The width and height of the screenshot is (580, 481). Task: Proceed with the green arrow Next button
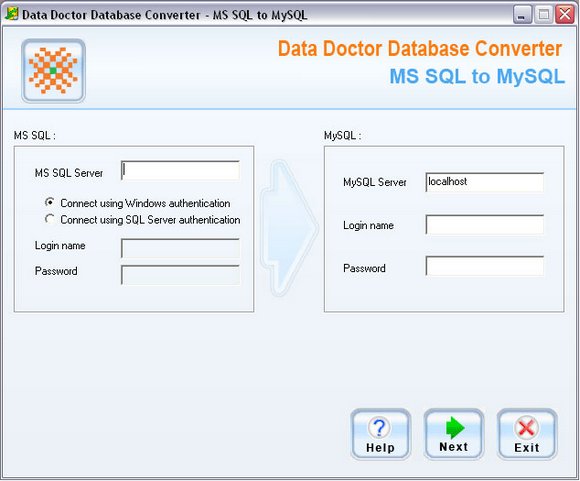point(453,434)
